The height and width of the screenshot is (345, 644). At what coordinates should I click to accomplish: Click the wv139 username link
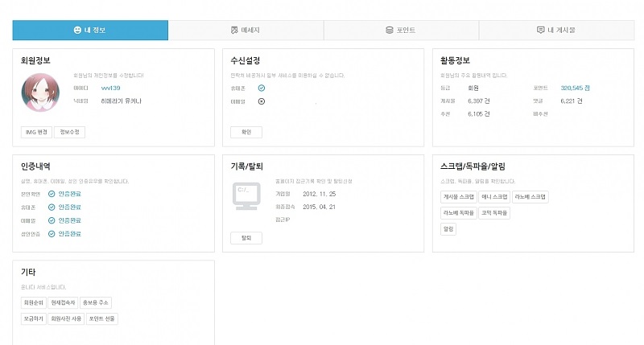tap(110, 88)
